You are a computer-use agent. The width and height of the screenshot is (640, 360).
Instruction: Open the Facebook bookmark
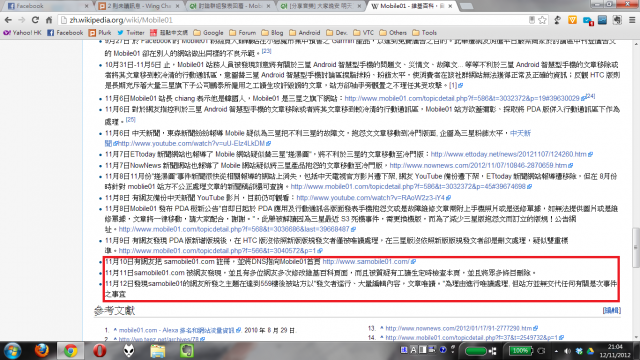65,33
